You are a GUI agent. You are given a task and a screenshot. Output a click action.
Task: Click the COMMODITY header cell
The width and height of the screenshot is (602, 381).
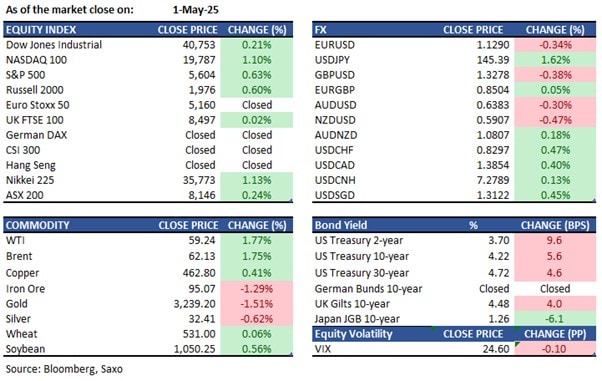37,225
